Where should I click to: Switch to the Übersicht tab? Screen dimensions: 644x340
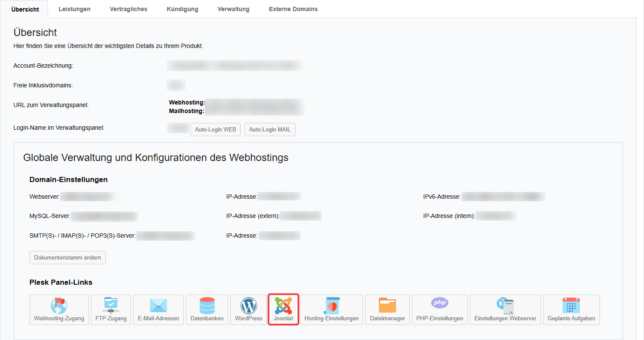coord(25,9)
